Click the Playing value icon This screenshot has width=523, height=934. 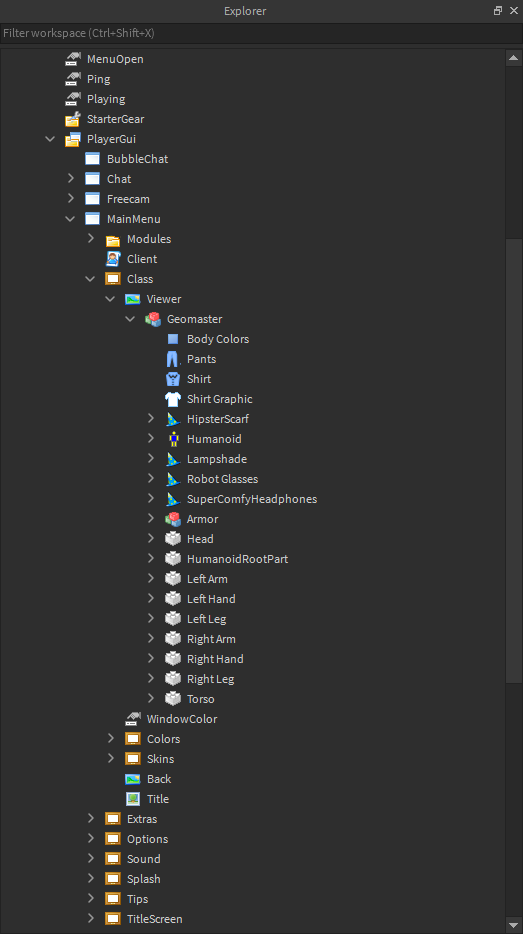pyautogui.click(x=73, y=99)
